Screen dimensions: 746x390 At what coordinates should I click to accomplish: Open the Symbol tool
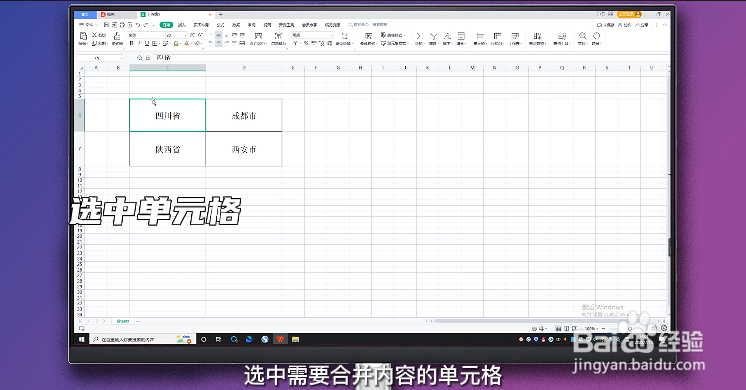coord(597,38)
